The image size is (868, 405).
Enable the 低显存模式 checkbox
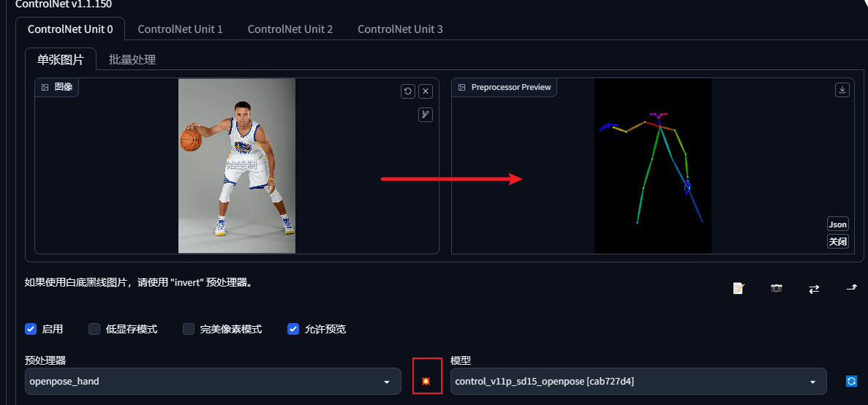94,329
